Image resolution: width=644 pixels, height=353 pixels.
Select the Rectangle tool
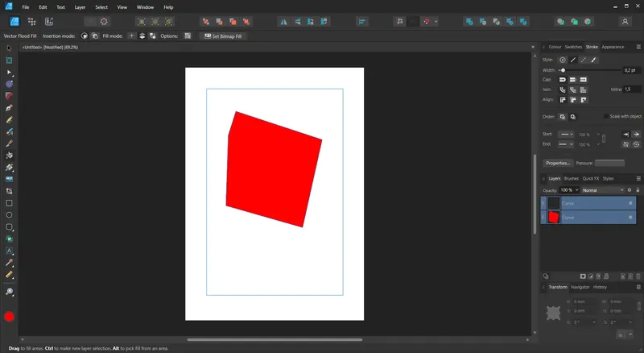9,203
